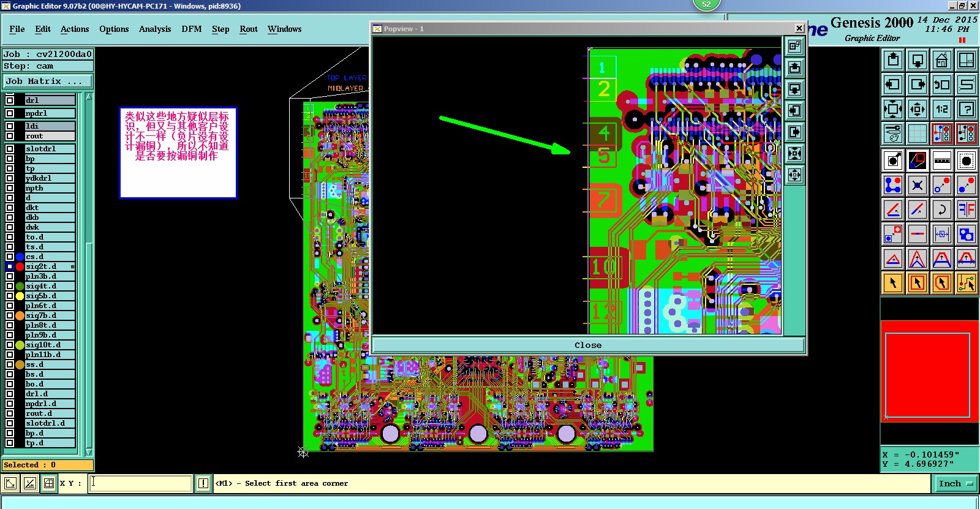Click Popview pan up icon
This screenshot has width=980, height=509.
pos(794,67)
